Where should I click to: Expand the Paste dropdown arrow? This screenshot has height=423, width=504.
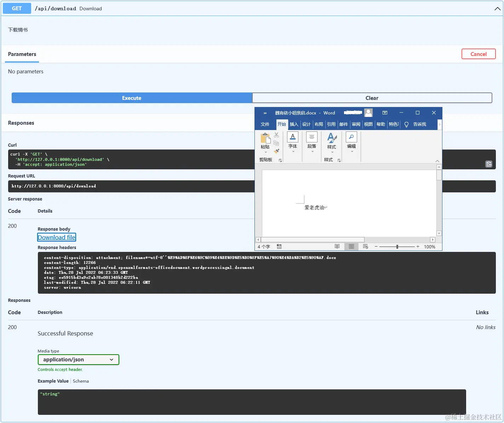click(265, 152)
